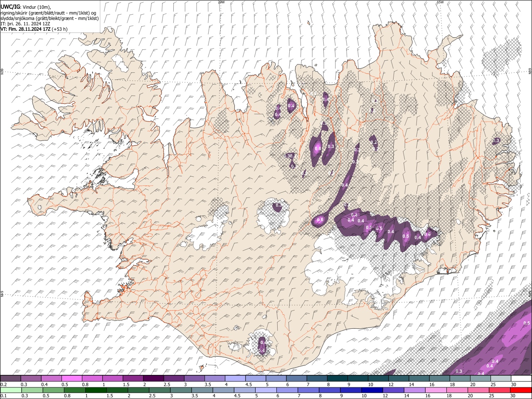Select the darkest purple 2–2.5 swatch, upper legend
This screenshot has width=532, height=399.
[x=153, y=378]
